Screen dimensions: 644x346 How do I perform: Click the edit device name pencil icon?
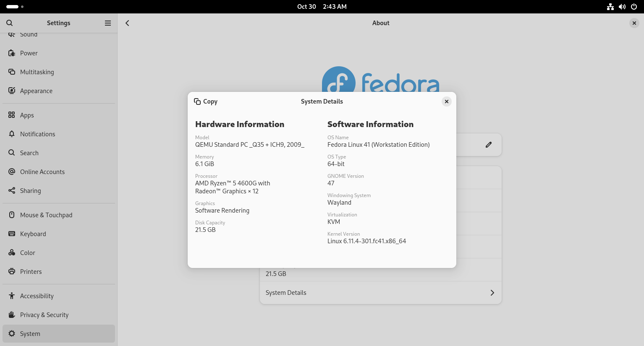click(489, 144)
